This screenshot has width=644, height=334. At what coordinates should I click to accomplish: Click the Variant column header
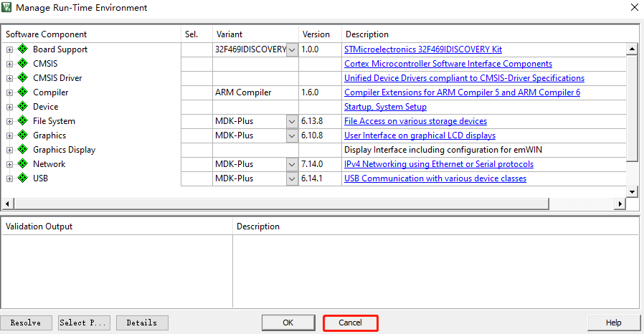255,34
